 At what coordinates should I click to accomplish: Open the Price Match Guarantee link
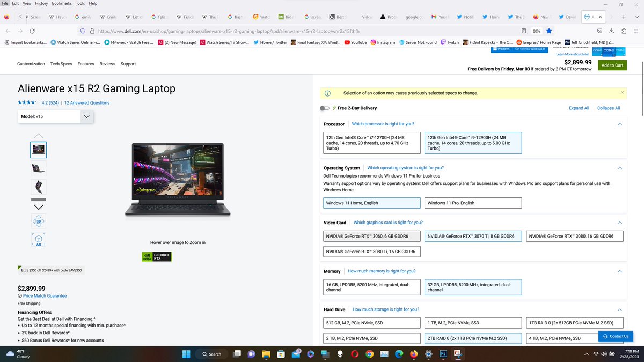pyautogui.click(x=45, y=296)
